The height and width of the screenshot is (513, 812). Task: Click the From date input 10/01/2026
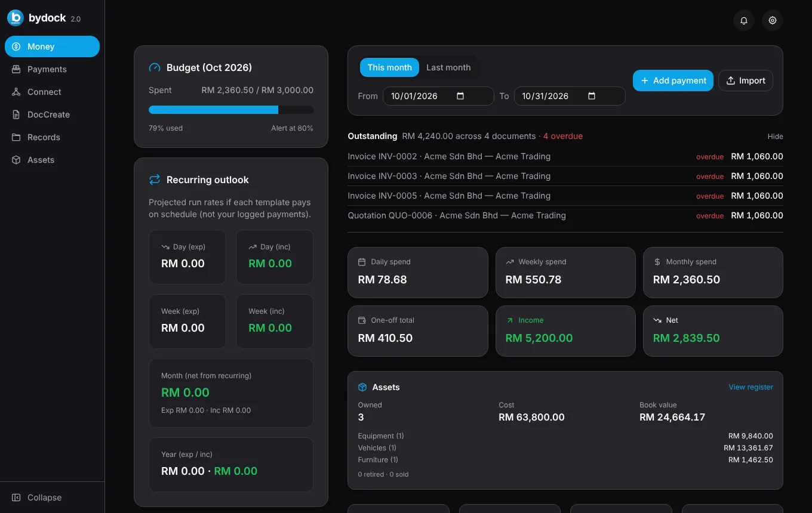(x=438, y=96)
